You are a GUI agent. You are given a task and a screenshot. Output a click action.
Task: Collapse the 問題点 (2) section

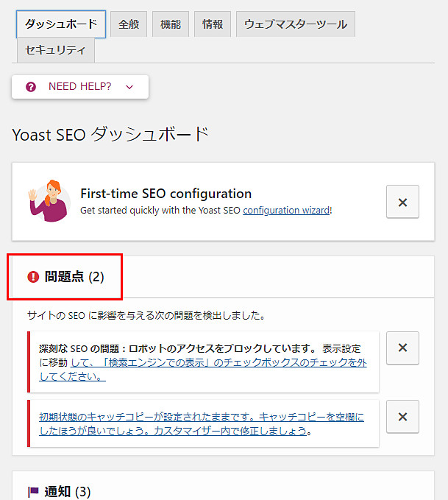pyautogui.click(x=74, y=277)
